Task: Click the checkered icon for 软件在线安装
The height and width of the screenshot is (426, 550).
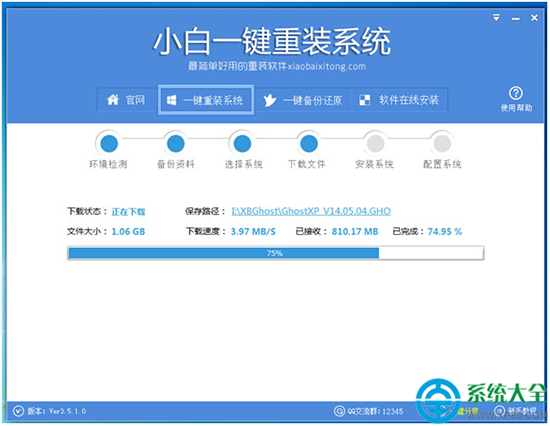Action: tap(364, 100)
